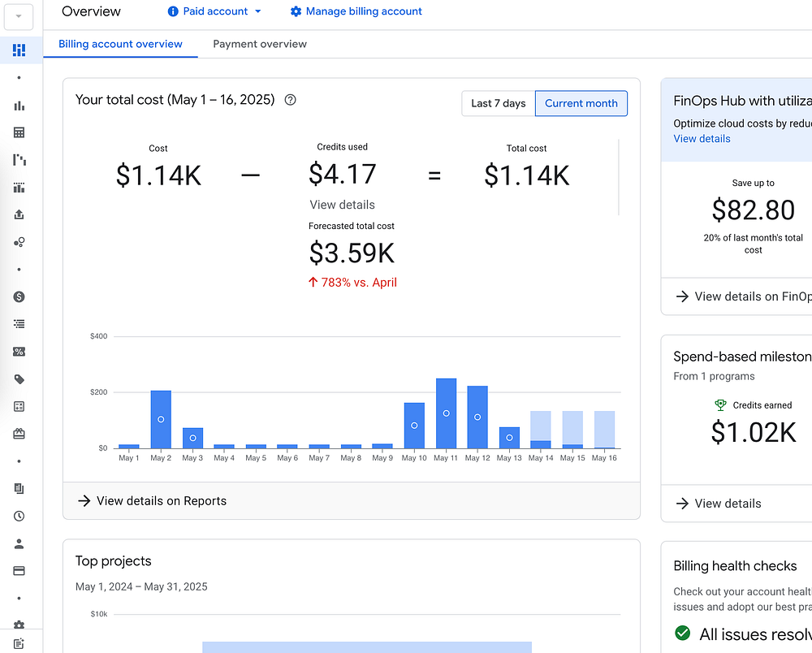Expand the Paid account dropdown
The height and width of the screenshot is (653, 812).
tap(215, 11)
